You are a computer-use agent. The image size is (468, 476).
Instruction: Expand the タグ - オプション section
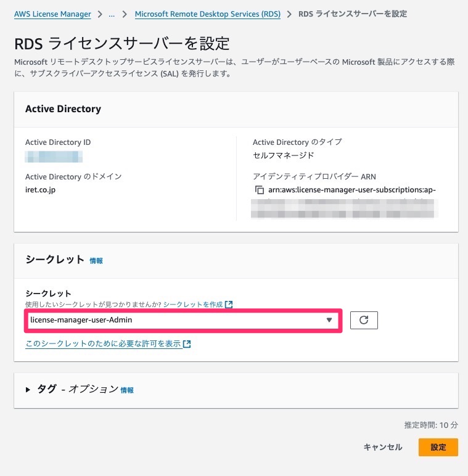(x=28, y=390)
